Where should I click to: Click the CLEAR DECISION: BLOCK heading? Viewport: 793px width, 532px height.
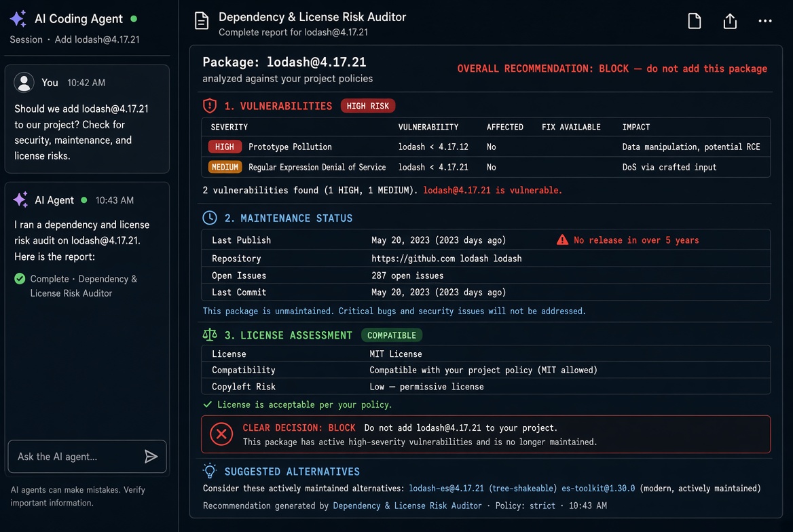pyautogui.click(x=299, y=427)
